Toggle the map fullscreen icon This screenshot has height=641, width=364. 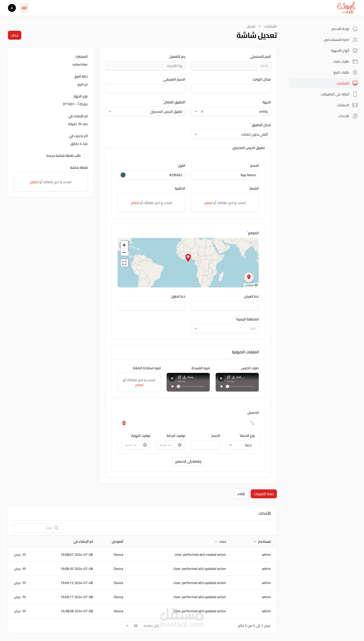124,263
